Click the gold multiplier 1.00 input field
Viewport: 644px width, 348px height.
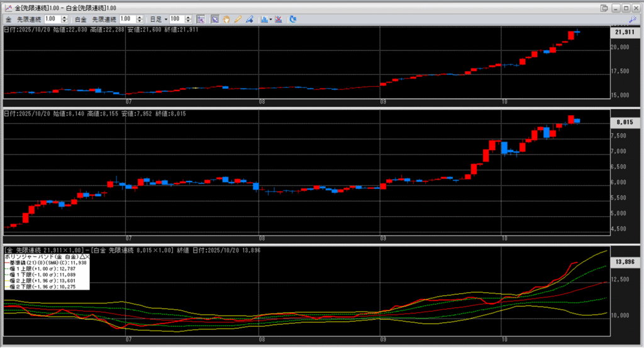(x=52, y=19)
